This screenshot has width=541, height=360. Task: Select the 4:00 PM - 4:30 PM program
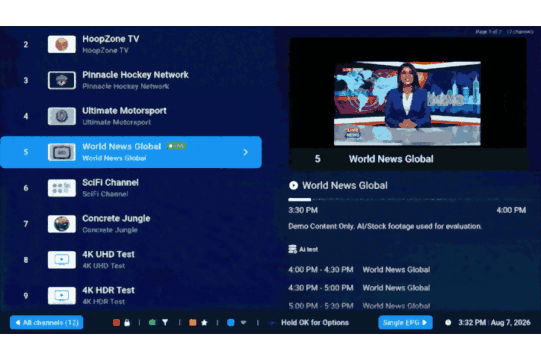[x=359, y=270]
